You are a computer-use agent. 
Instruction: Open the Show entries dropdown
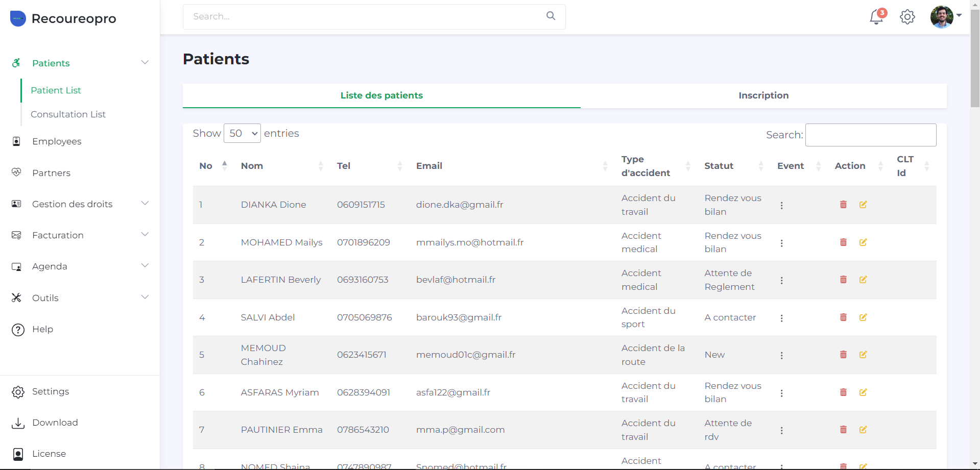pos(242,133)
